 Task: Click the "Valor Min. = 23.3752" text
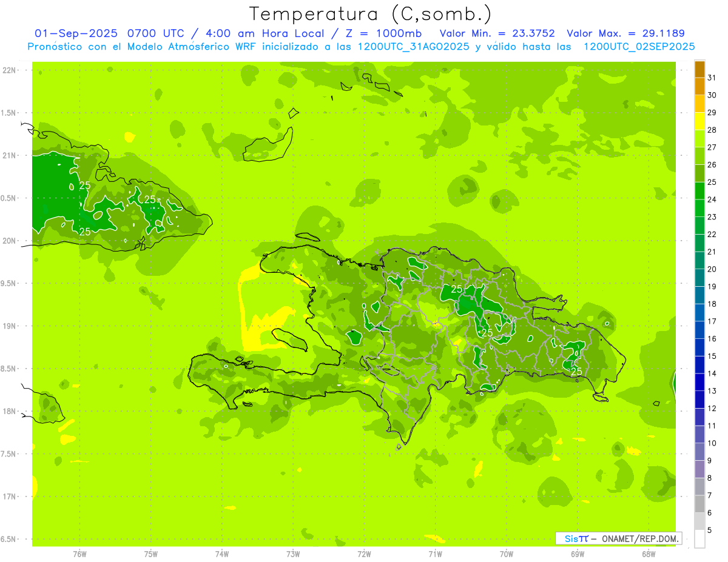(497, 33)
